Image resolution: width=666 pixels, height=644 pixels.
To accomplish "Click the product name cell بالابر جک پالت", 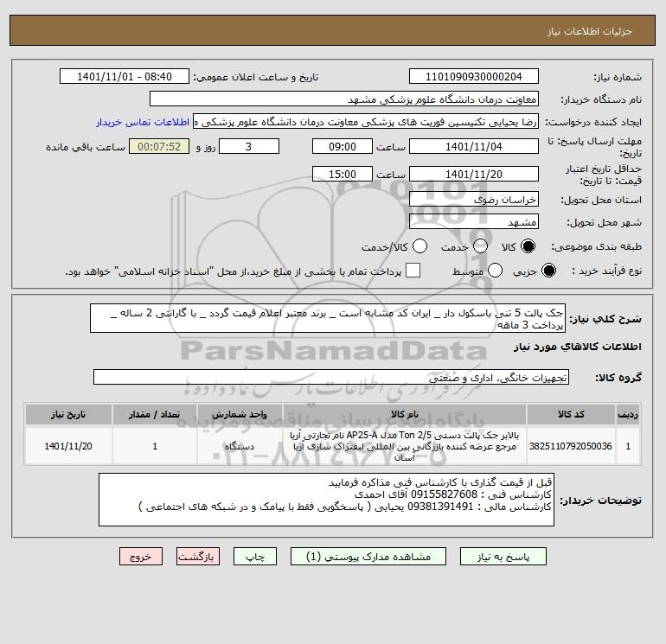I will click(405, 446).
